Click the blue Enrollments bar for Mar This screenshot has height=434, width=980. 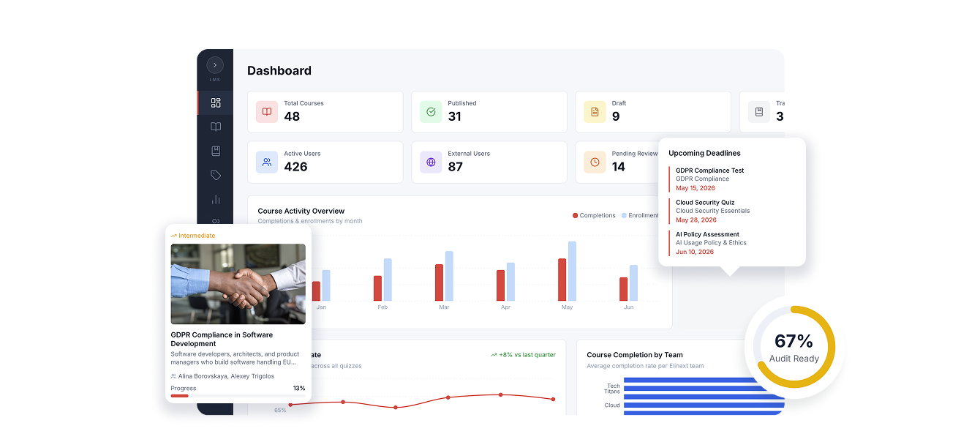tap(449, 276)
